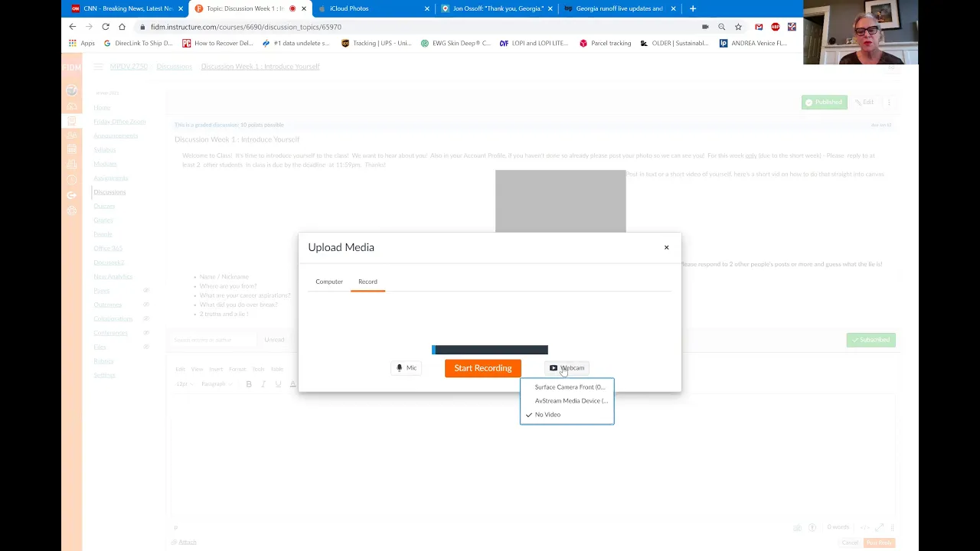Open Friday Office Zoom in course navigation

pos(119,122)
